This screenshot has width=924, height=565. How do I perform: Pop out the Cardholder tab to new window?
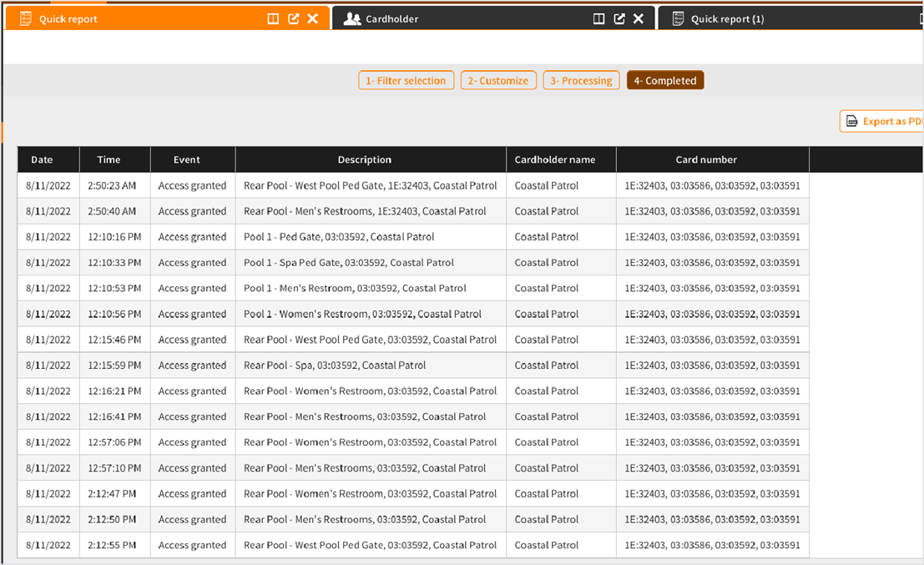point(619,19)
